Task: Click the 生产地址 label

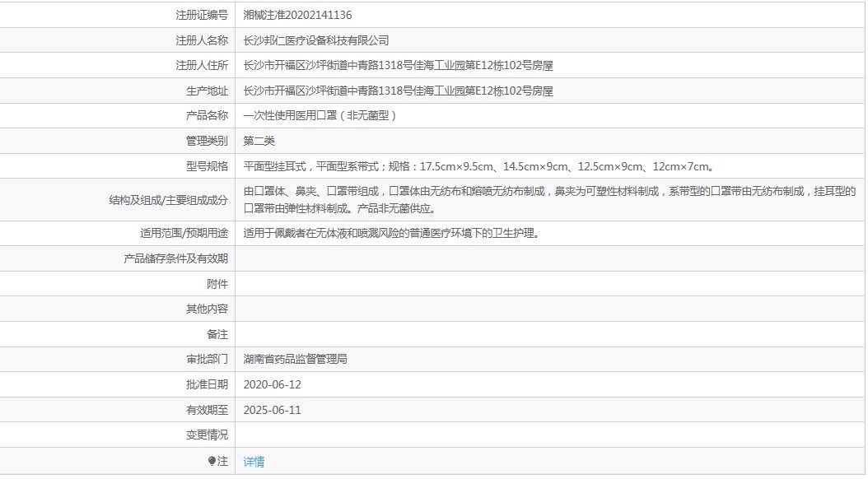Action: point(207,91)
